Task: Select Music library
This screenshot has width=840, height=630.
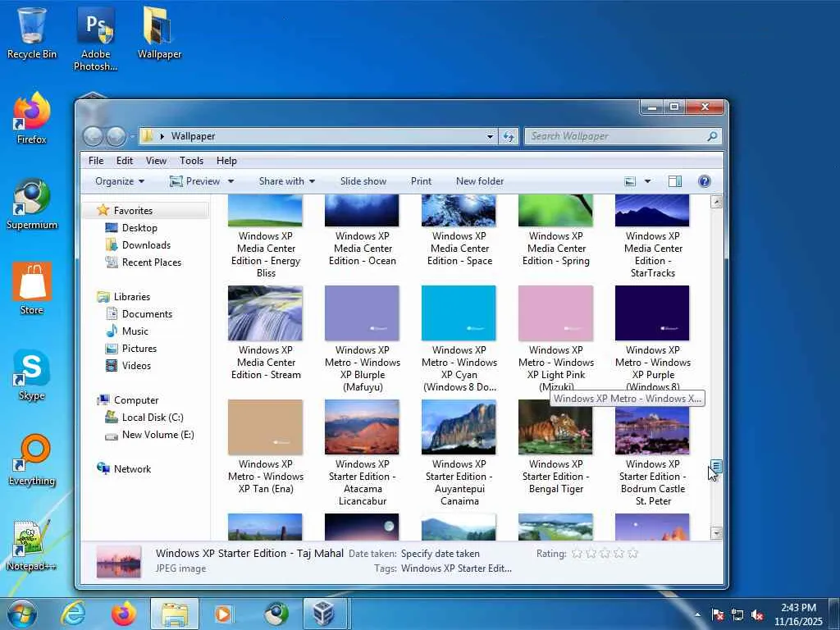Action: pos(135,331)
